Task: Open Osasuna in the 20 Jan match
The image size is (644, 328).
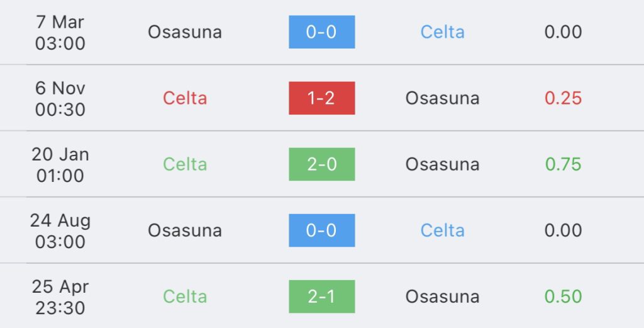Action: tap(442, 164)
